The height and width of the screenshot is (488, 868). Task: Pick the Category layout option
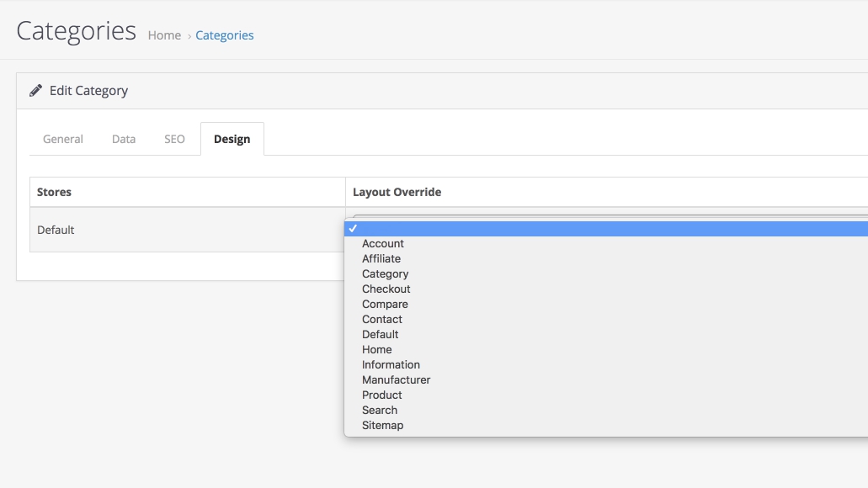click(x=386, y=274)
